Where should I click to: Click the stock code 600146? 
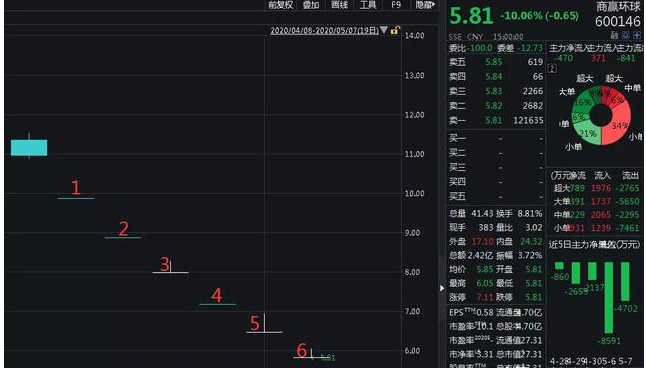click(618, 21)
